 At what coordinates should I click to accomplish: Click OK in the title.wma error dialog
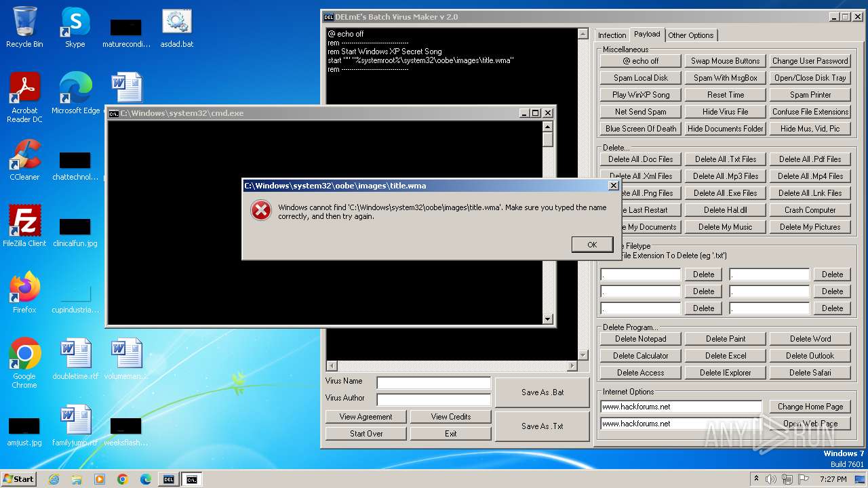point(592,245)
